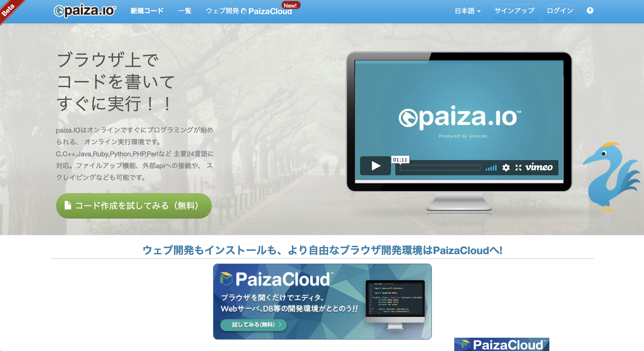
Task: Open the 日本語 language dropdown
Action: click(x=468, y=11)
